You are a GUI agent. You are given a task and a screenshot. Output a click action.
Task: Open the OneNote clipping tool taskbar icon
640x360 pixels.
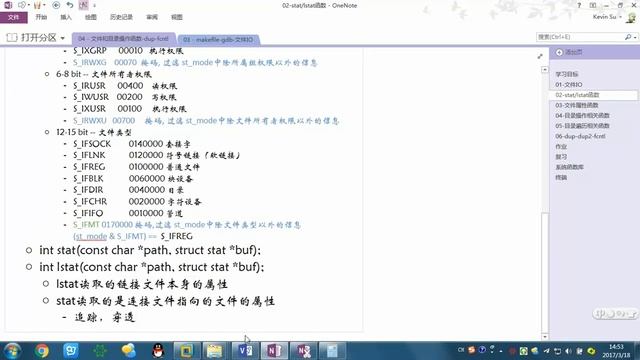click(304, 351)
